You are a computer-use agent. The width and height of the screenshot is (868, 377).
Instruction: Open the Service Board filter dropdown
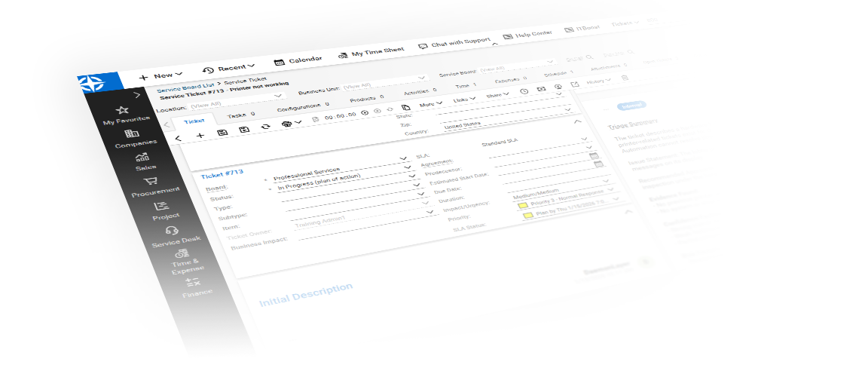click(x=516, y=66)
